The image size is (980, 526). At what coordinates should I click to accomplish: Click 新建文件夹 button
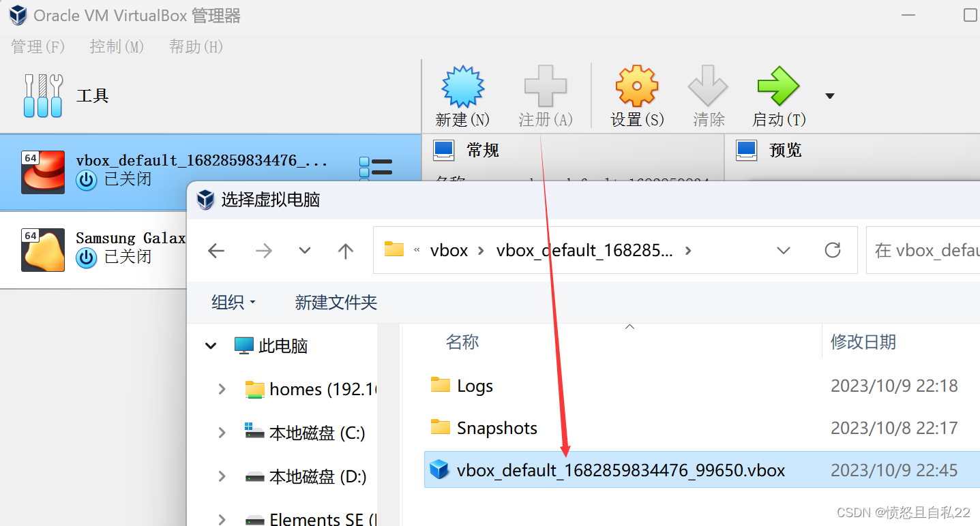(336, 302)
